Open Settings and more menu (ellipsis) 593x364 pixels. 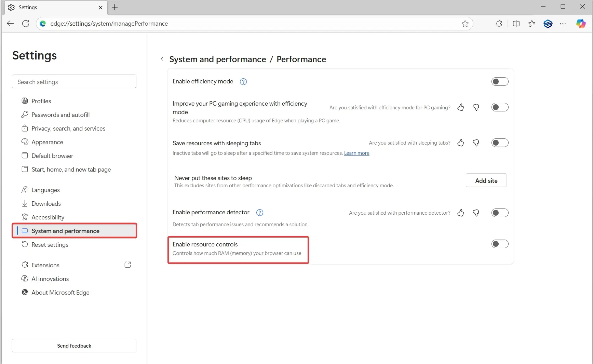point(563,24)
